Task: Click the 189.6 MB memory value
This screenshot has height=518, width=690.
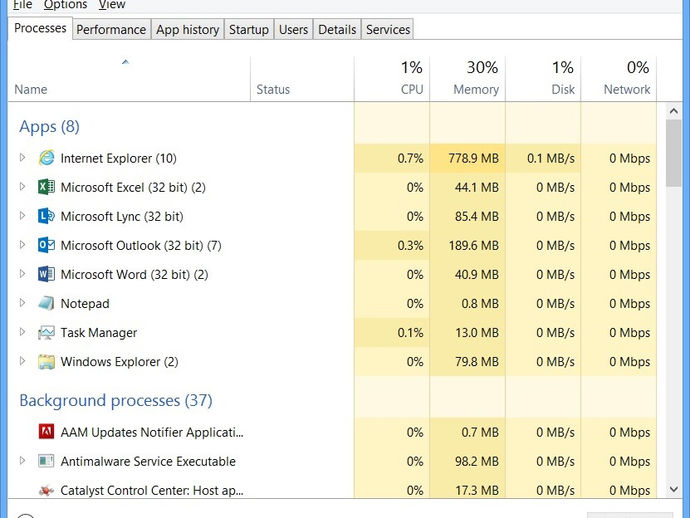Action: pyautogui.click(x=473, y=245)
